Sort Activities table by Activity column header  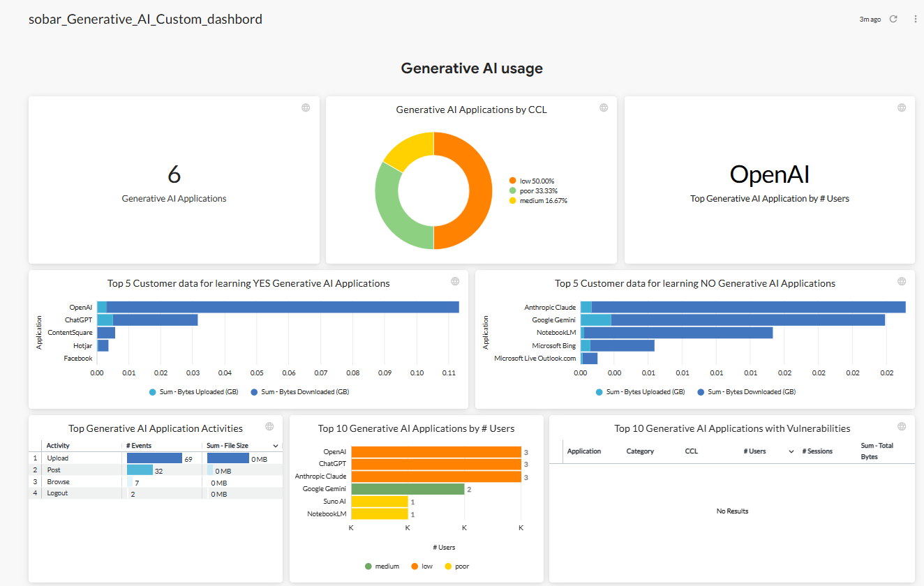[59, 446]
